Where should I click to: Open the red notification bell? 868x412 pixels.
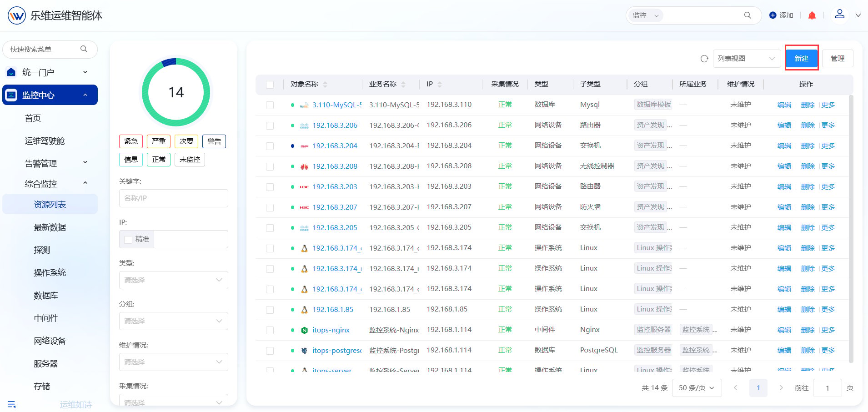[x=812, y=15]
